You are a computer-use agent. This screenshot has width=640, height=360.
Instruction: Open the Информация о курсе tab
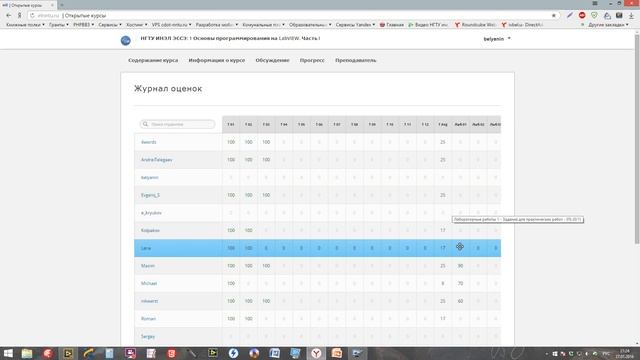(217, 60)
